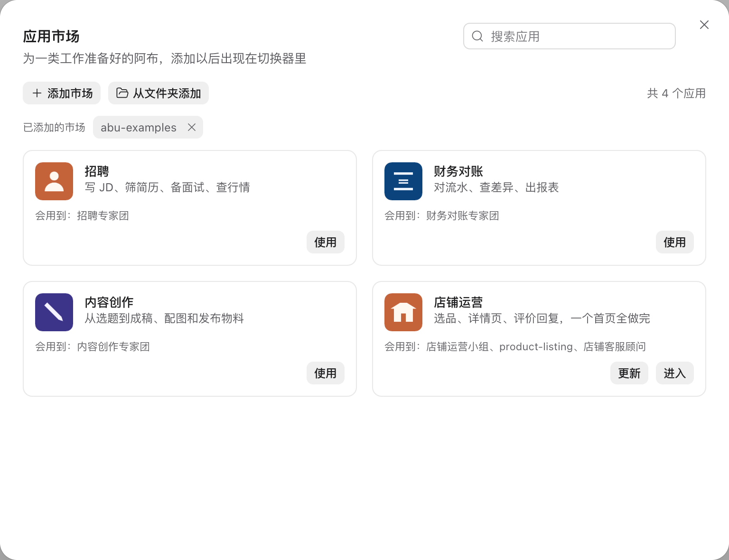The width and height of the screenshot is (729, 560).
Task: Click the 内容创作 card title
Action: (x=109, y=302)
